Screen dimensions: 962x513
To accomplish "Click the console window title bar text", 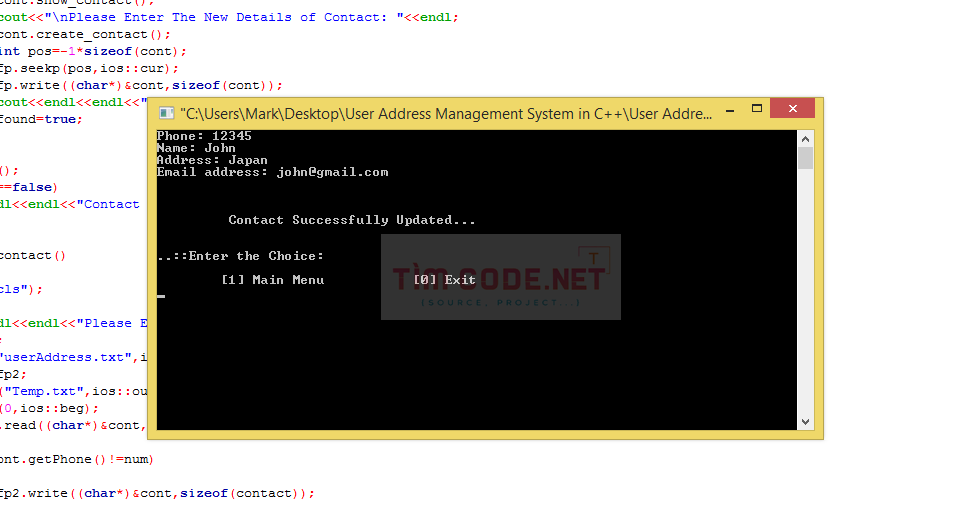I will (x=446, y=114).
